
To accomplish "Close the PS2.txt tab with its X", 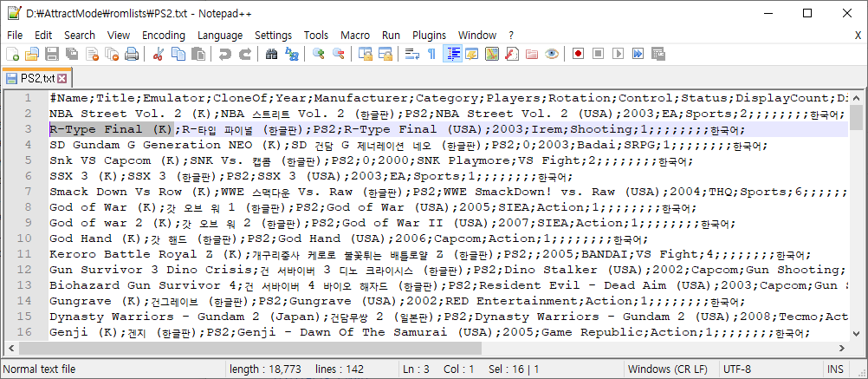I will coord(62,79).
